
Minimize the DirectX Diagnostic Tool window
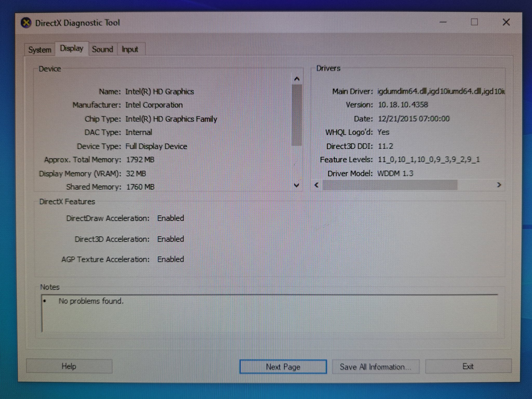(x=443, y=22)
